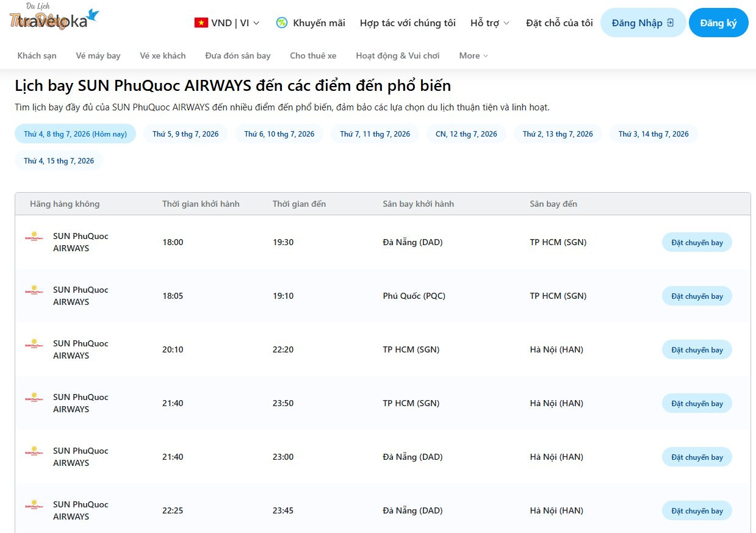Screen dimensions: 756x533
Task: Select date CN, 12 thg 7, 2026
Action: (466, 134)
